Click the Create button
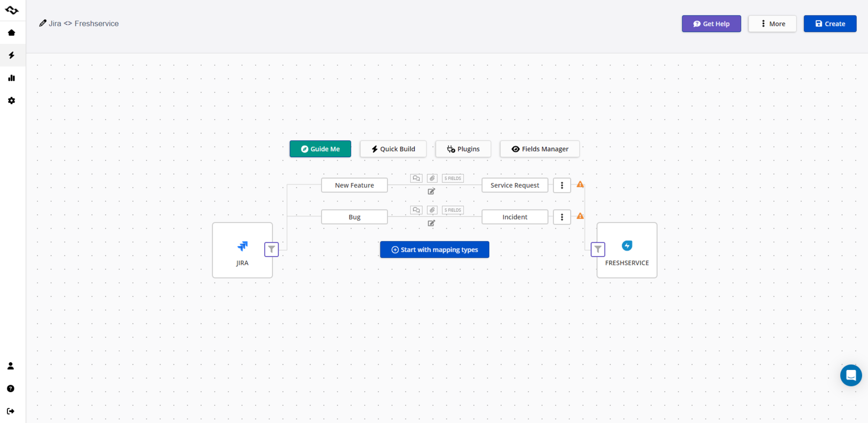This screenshot has width=868, height=423. coord(830,24)
